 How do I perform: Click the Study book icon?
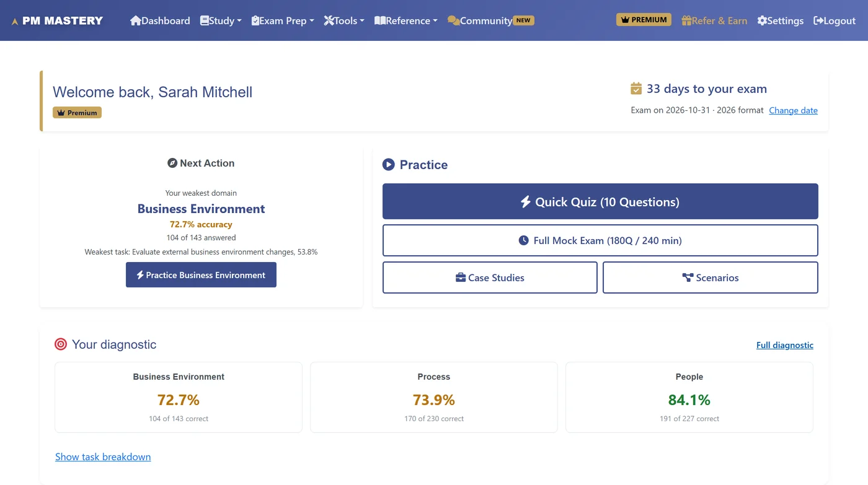pyautogui.click(x=205, y=20)
